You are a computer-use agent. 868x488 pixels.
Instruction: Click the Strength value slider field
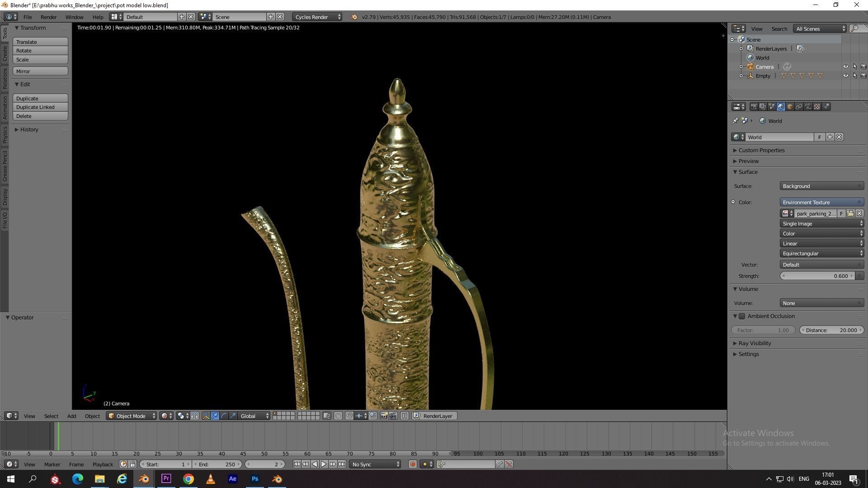pyautogui.click(x=817, y=276)
